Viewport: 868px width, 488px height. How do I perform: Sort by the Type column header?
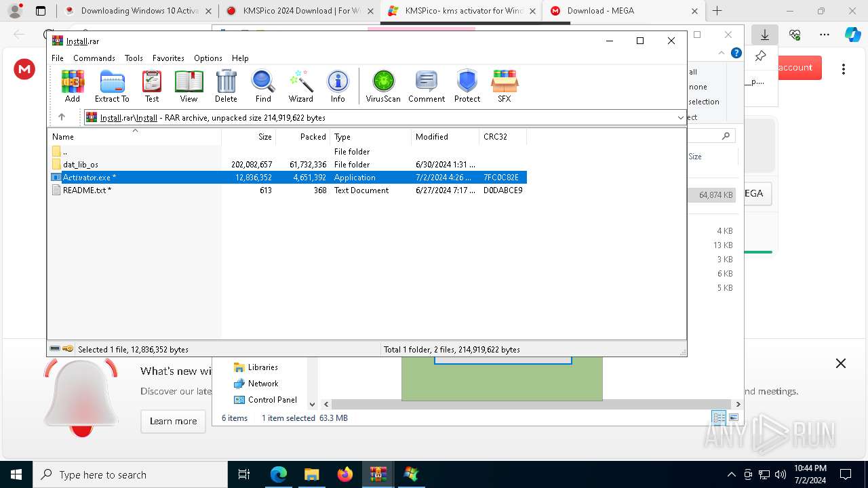[371, 136]
